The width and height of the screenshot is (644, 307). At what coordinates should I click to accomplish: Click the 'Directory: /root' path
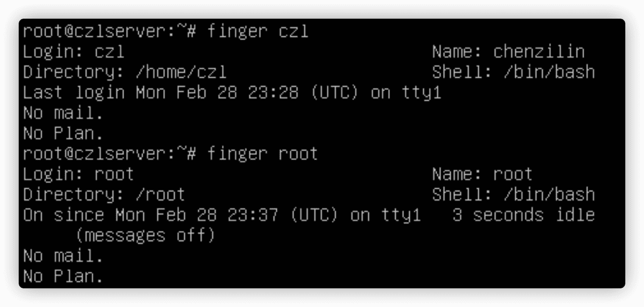pos(104,195)
